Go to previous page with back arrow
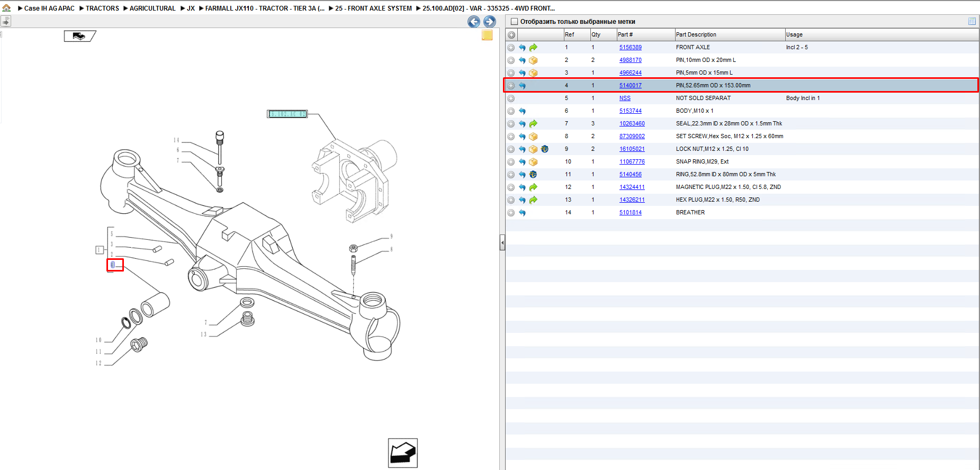Screen dimensions: 980x470 (474, 22)
